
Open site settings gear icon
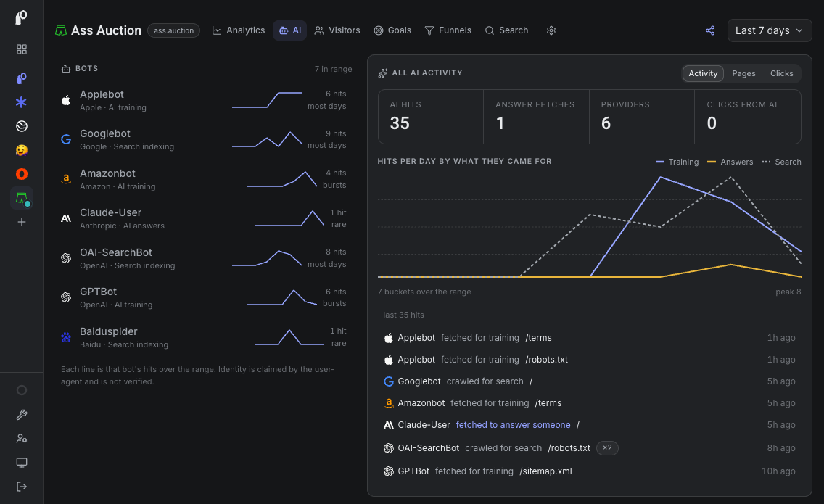point(551,30)
